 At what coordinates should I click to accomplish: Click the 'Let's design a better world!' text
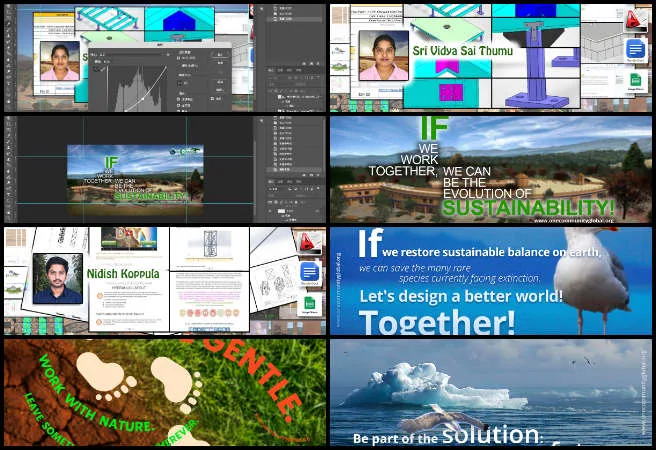click(460, 297)
